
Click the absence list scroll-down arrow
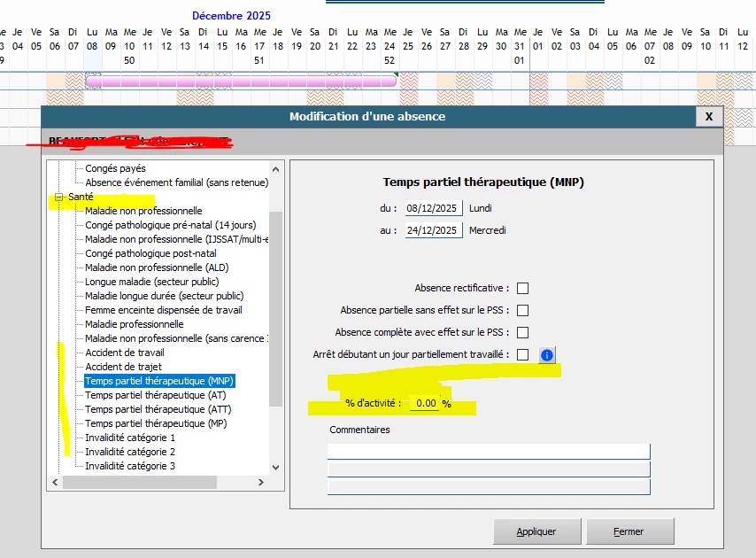click(276, 468)
